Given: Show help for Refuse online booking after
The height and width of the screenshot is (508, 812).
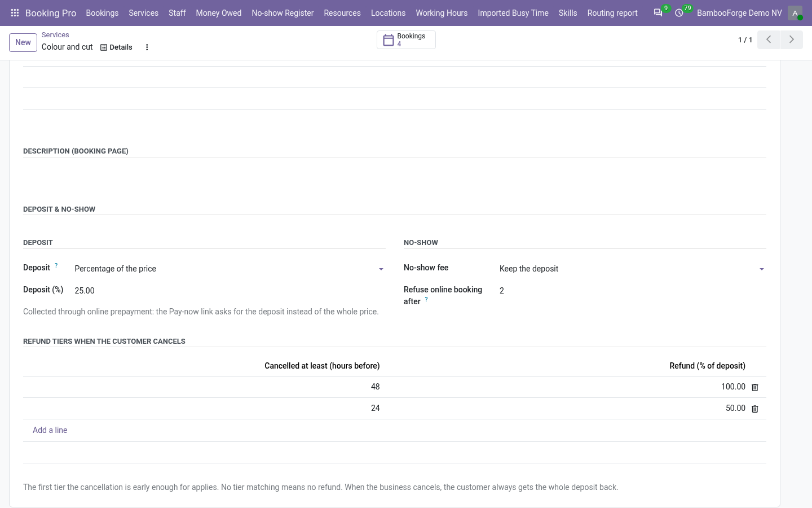Looking at the screenshot, I should (426, 299).
